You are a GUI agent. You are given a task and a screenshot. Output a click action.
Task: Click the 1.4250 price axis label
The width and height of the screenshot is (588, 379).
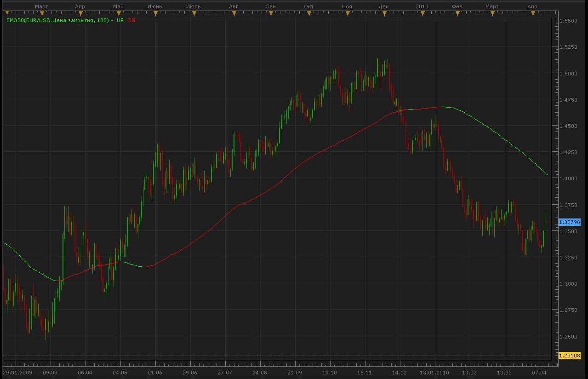(569, 152)
